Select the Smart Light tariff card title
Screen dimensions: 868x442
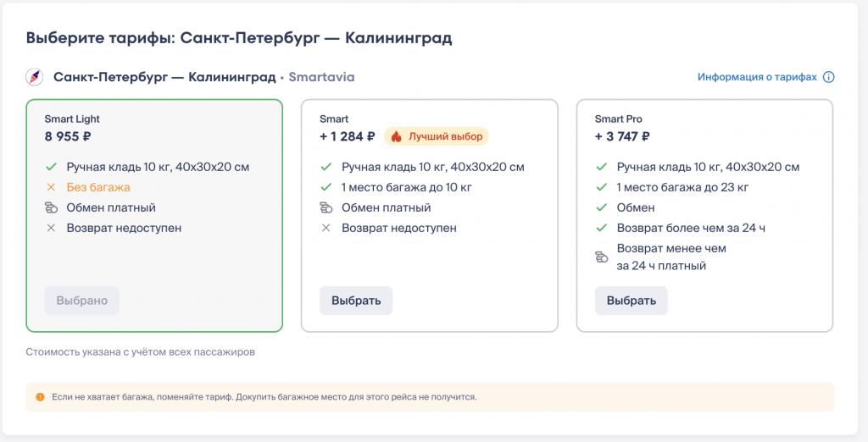(72, 119)
